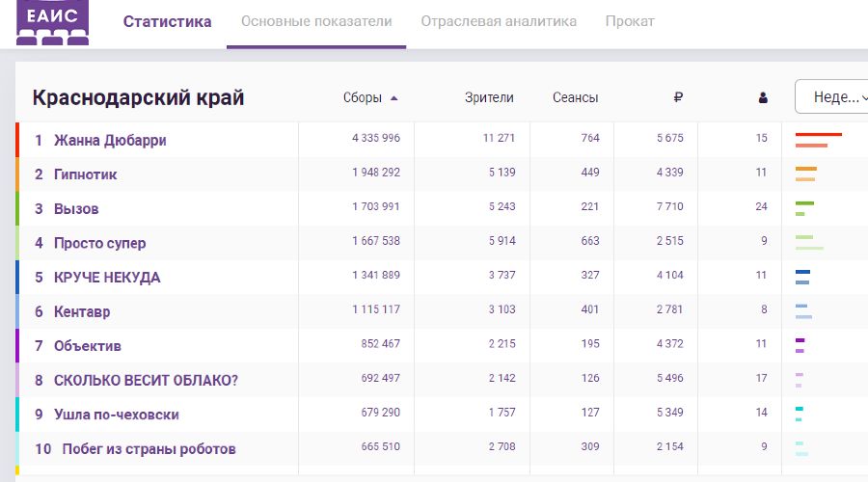This screenshot has height=482, width=868.
Task: Click the ruble average price column icon
Action: click(x=678, y=97)
